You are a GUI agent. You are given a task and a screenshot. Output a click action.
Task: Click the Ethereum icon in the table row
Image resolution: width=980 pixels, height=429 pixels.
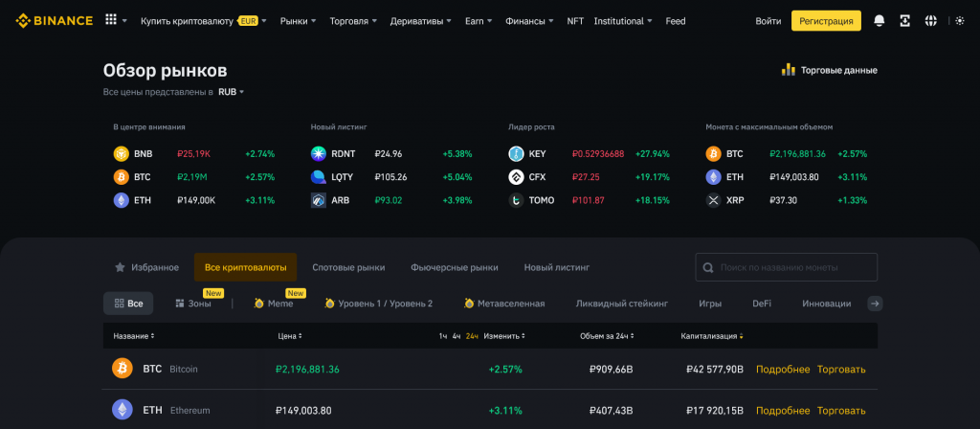(x=122, y=410)
